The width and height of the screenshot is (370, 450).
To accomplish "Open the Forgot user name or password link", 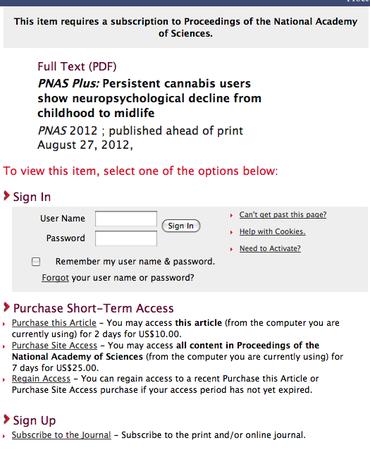I will click(55, 278).
